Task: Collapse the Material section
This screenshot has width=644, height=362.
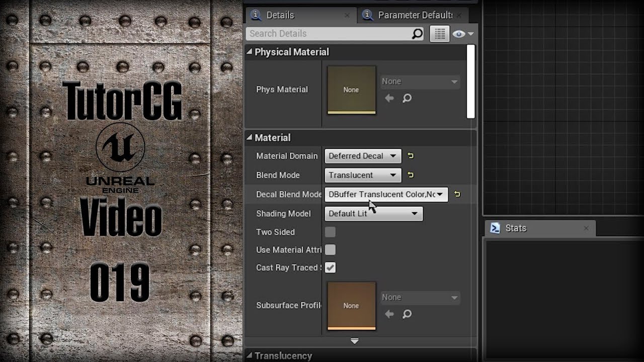Action: 249,138
